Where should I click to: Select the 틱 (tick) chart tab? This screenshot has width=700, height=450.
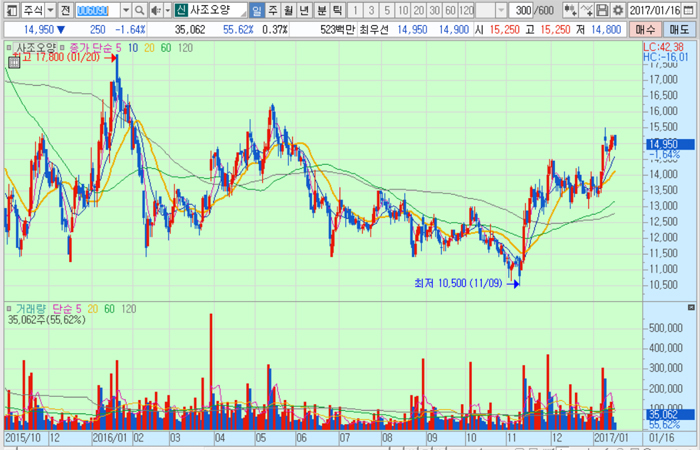[337, 10]
